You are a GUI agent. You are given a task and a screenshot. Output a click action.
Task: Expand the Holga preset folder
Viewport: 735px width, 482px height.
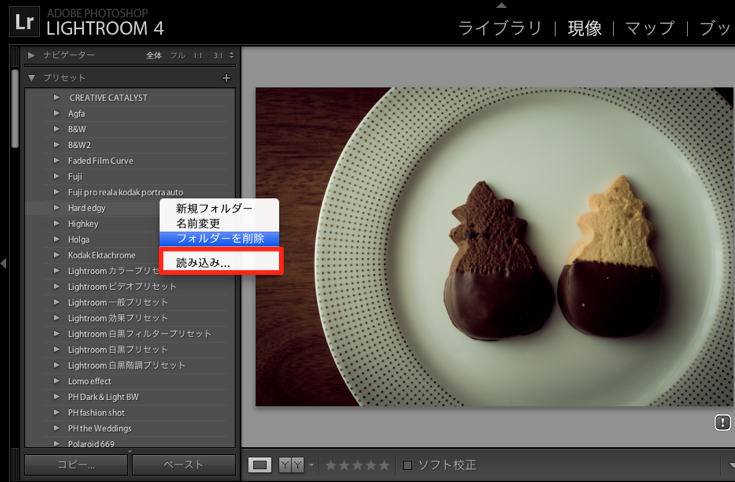coord(56,239)
